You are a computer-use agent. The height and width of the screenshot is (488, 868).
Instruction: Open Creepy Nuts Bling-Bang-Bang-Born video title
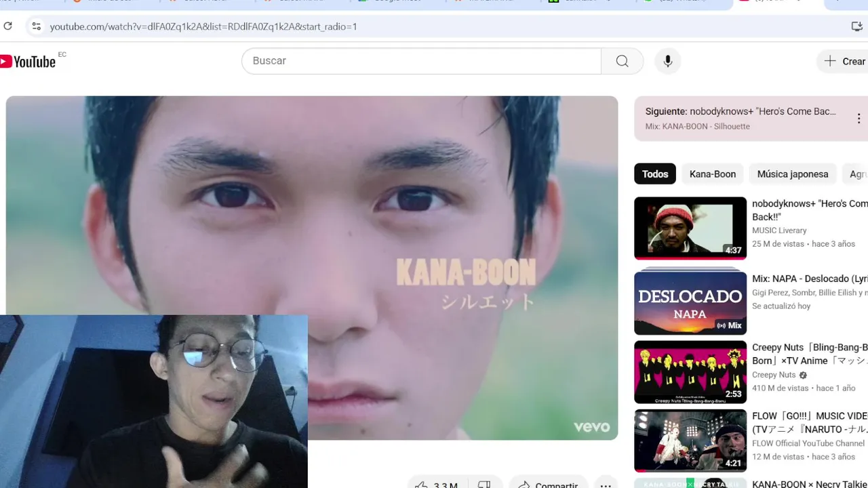810,354
